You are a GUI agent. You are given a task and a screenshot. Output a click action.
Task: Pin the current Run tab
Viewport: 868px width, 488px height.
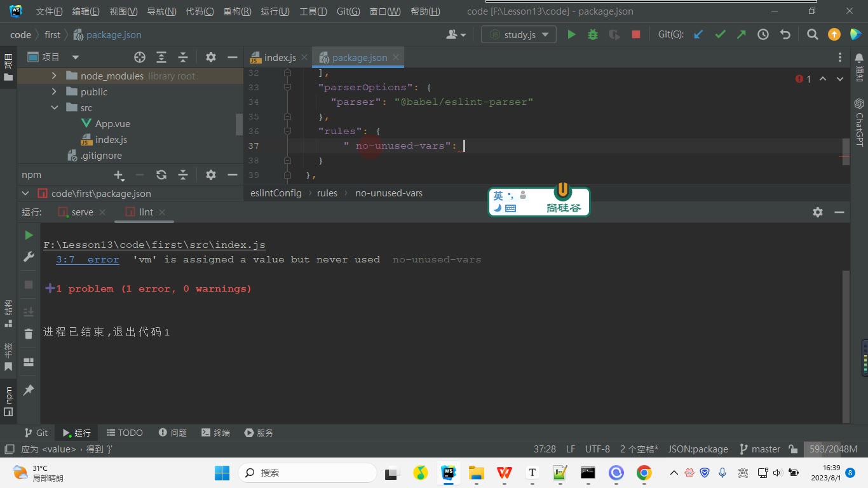29,390
